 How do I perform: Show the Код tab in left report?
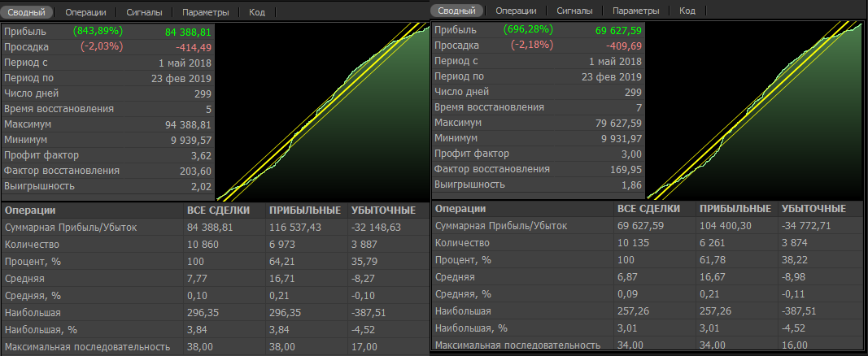point(256,12)
